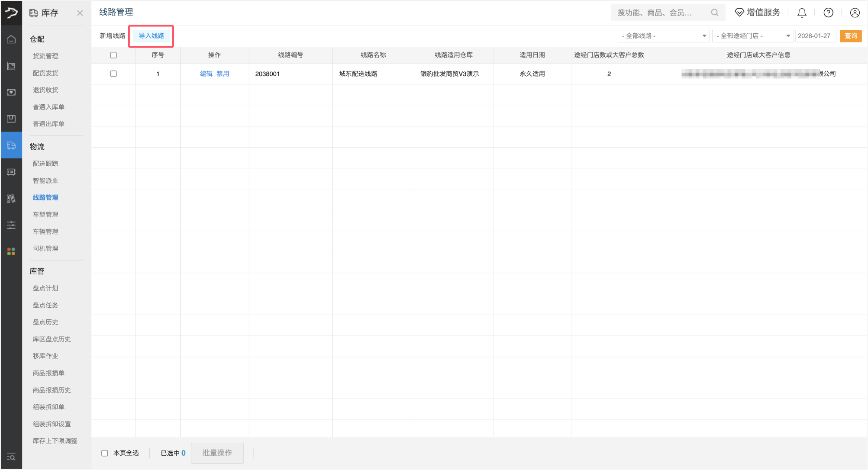
Task: Click the orange 查询 button
Action: 851,36
